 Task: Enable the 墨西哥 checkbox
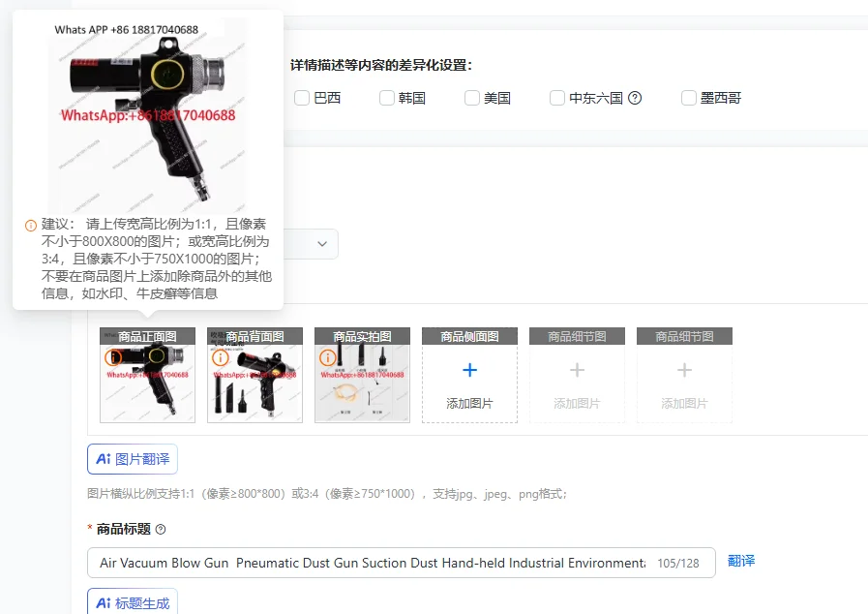click(x=688, y=98)
